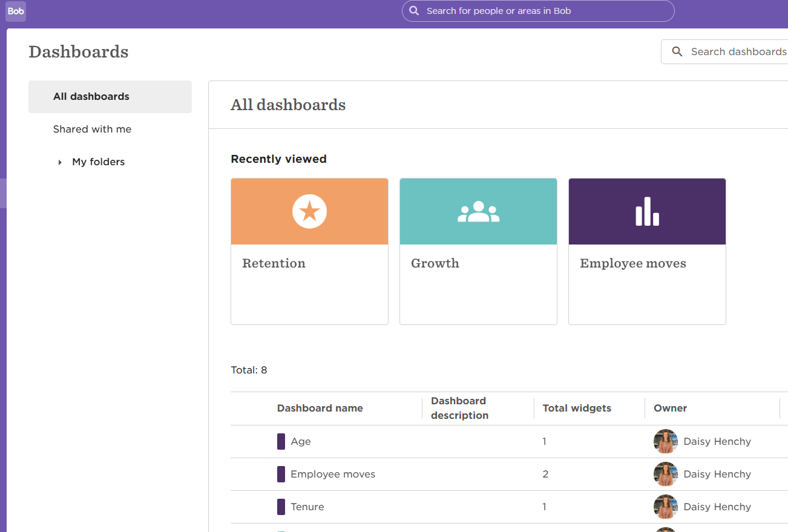
Task: Expand the My folders tree arrow
Action: click(60, 162)
